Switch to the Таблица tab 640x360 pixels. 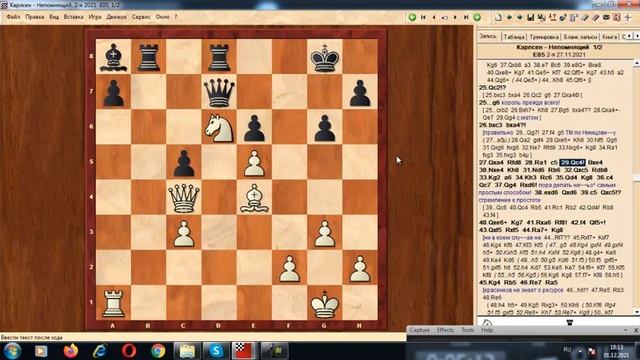[x=514, y=37]
